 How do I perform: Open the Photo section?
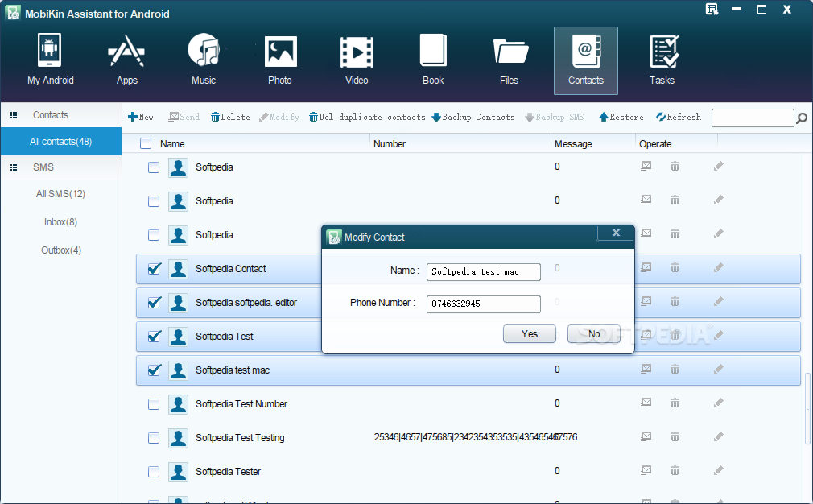(280, 60)
